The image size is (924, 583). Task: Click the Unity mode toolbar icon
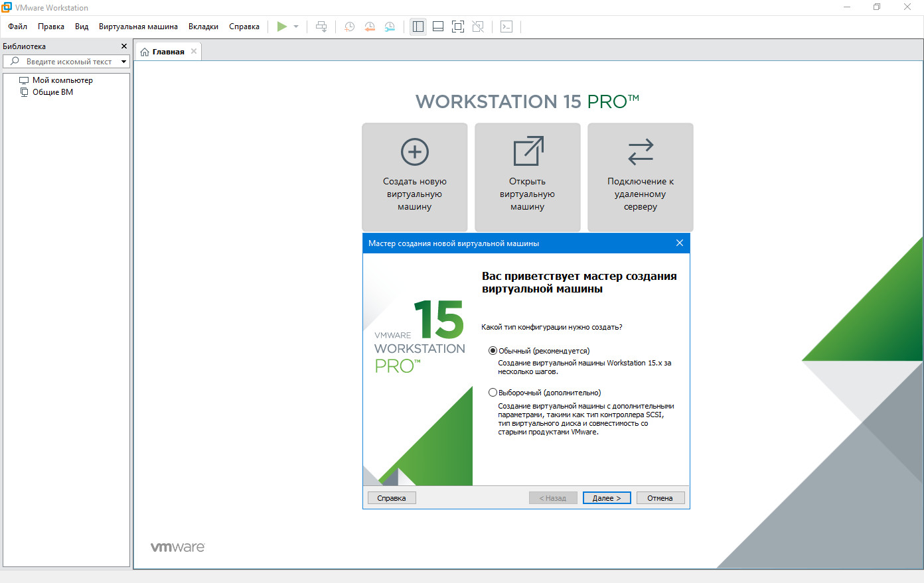478,27
